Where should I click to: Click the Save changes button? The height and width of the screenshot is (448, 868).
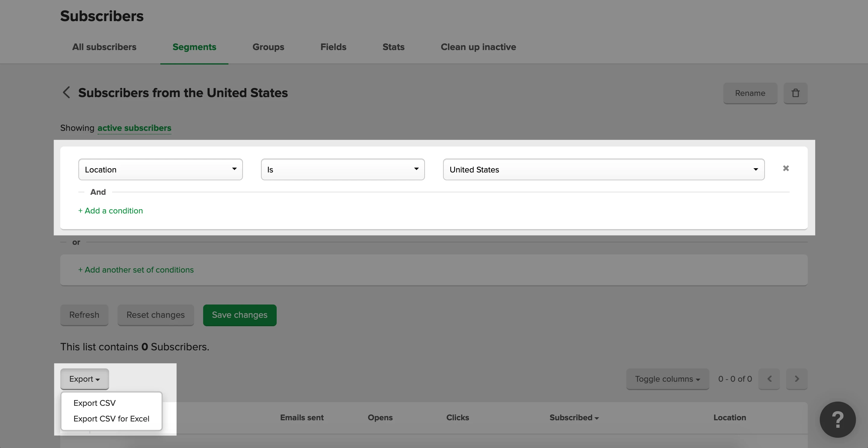pos(239,315)
